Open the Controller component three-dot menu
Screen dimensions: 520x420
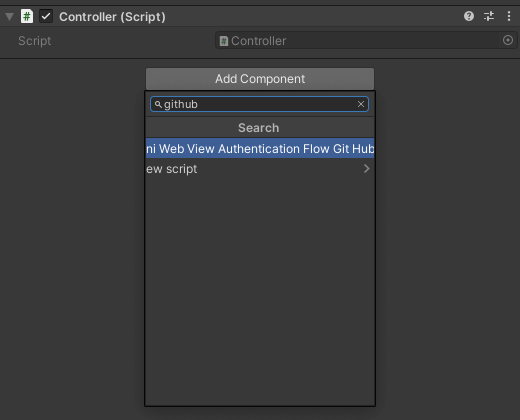509,16
